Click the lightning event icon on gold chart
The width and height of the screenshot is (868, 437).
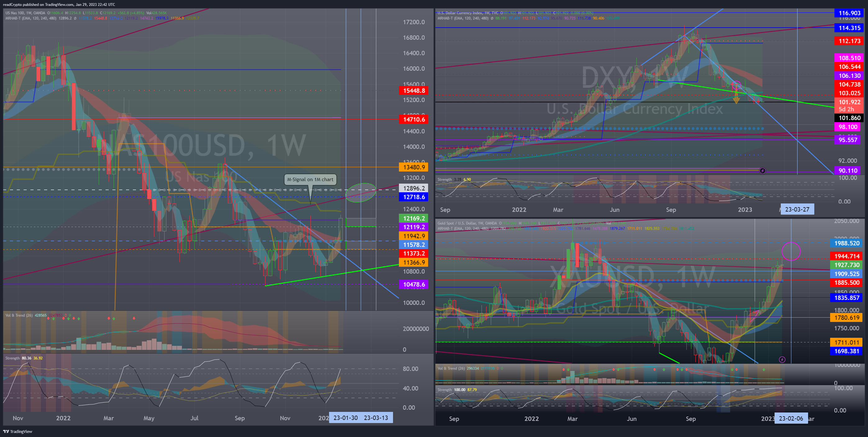point(782,359)
